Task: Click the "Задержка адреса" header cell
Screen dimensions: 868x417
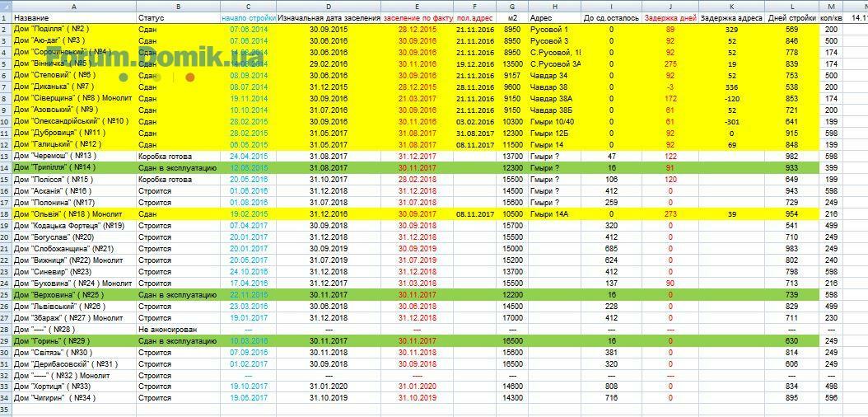Action: (x=732, y=18)
